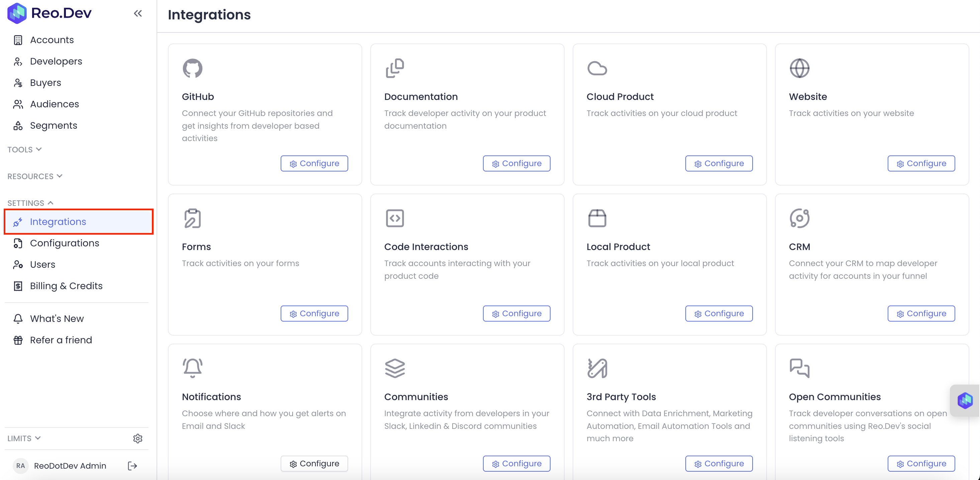
Task: Expand the TOOLS section
Action: click(x=25, y=149)
